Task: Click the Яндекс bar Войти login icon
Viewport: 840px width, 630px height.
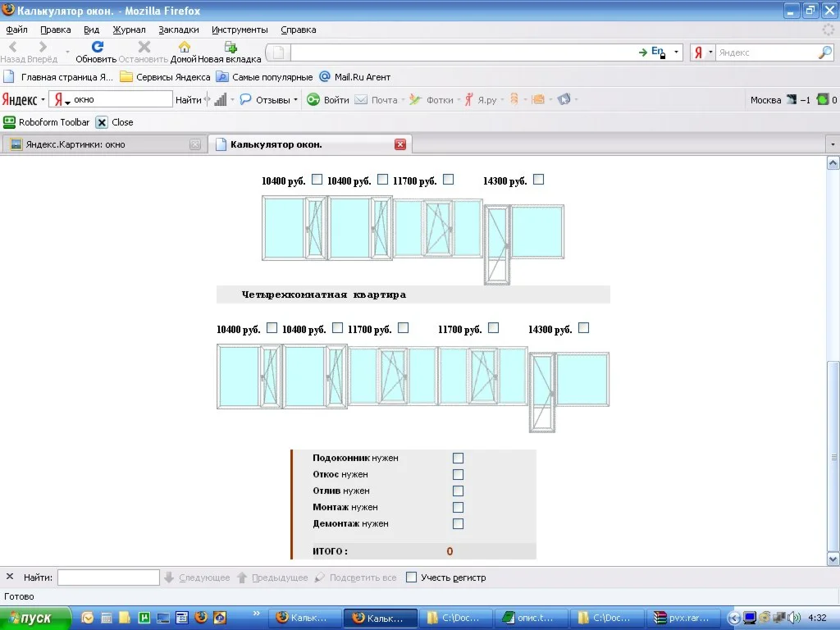Action: point(313,100)
